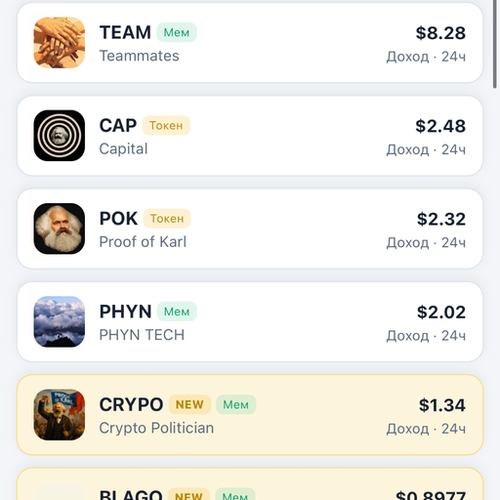
Task: Click the NEW badge beside CRYPO
Action: point(190,404)
